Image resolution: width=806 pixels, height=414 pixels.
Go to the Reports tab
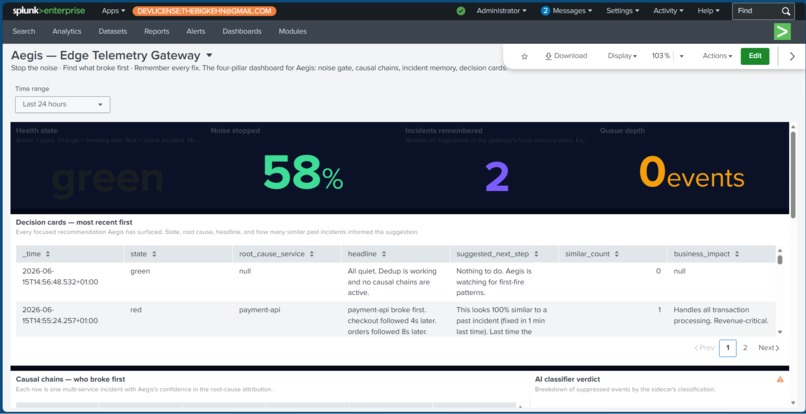(x=157, y=31)
